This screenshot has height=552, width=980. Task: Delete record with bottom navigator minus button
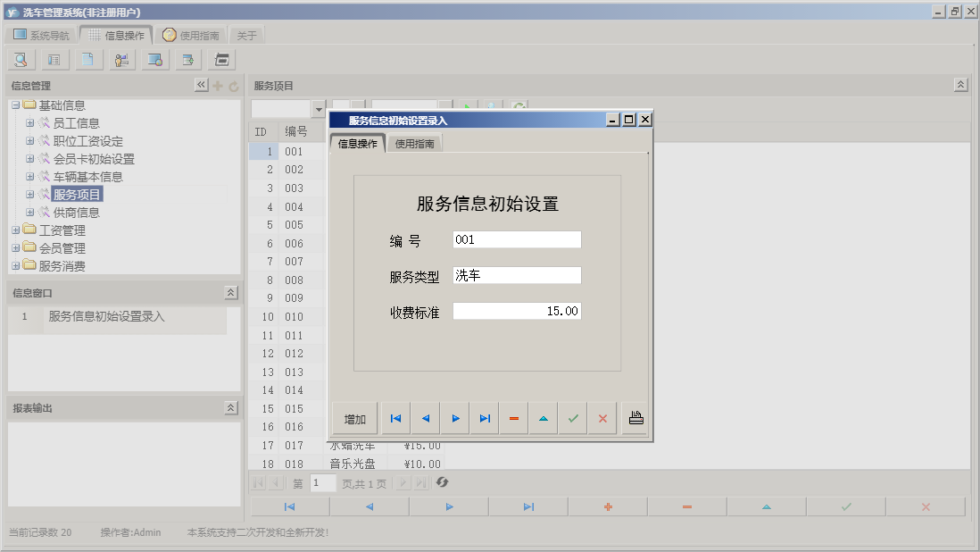pos(687,507)
